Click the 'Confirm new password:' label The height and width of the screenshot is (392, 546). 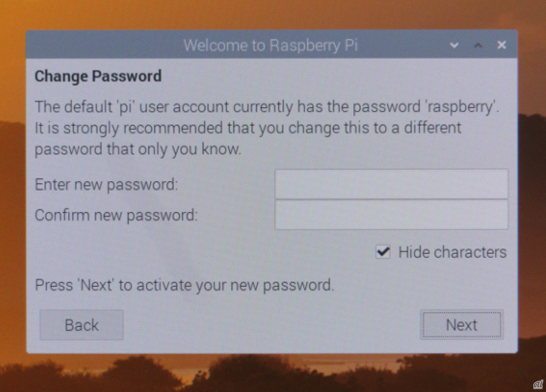pos(116,215)
